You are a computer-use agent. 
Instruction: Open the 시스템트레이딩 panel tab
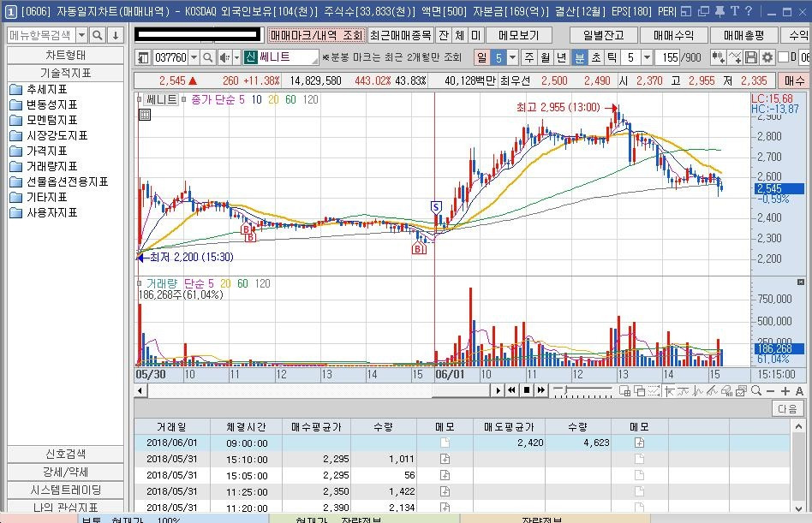(65, 490)
